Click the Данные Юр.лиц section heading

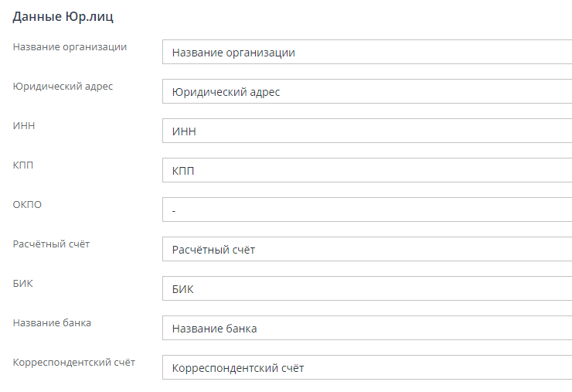[x=63, y=16]
